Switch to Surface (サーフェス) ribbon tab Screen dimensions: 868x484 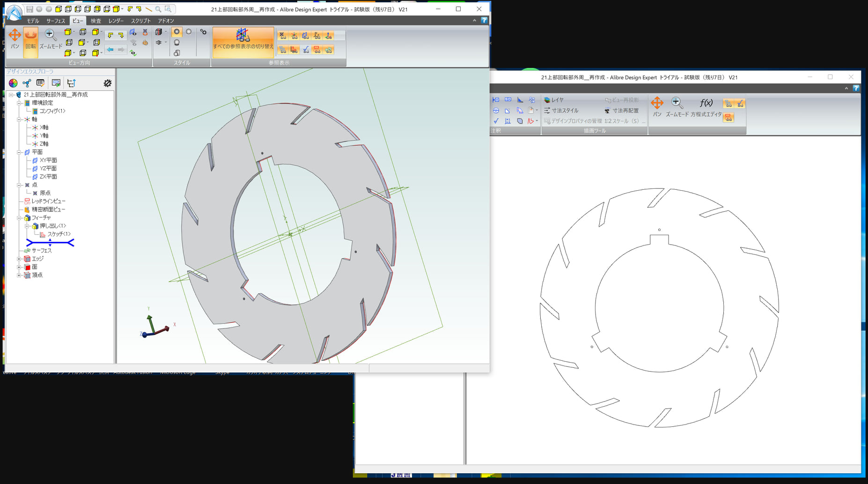(x=56, y=21)
